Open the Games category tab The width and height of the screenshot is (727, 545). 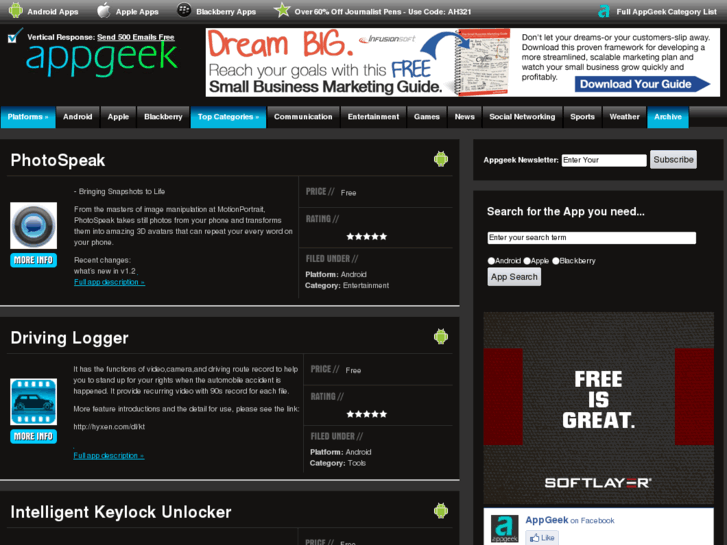coord(427,117)
